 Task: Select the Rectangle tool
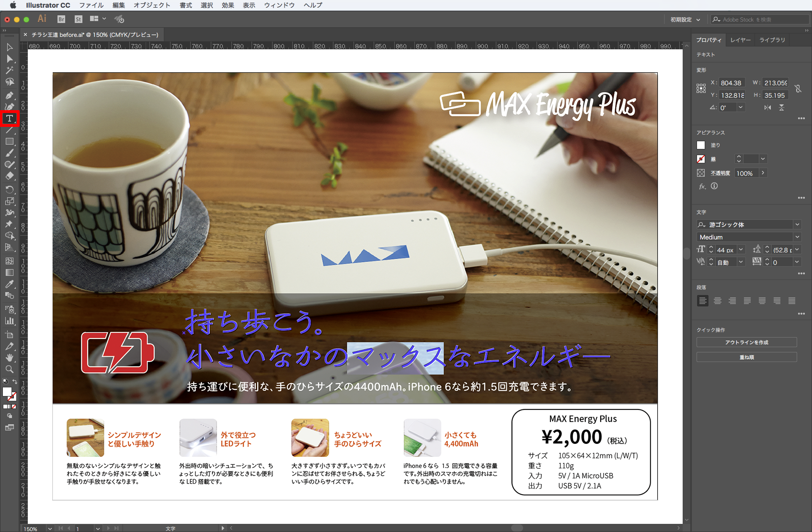coord(10,142)
